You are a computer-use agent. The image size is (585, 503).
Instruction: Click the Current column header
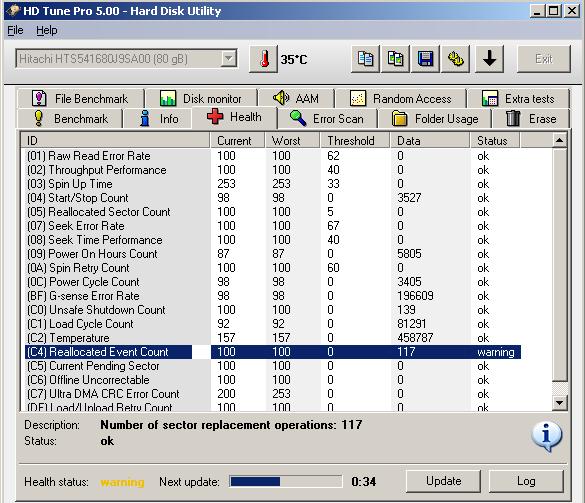(237, 141)
